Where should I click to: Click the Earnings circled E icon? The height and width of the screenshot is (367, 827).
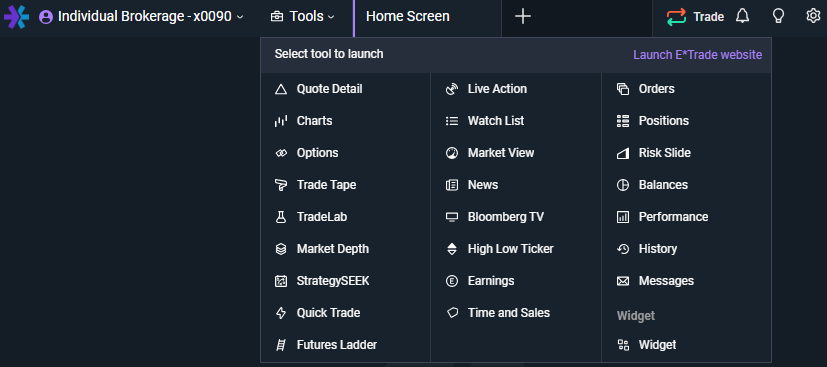[x=452, y=282]
